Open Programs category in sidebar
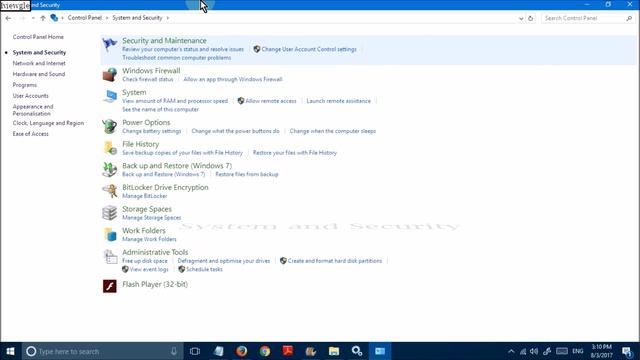 click(24, 85)
